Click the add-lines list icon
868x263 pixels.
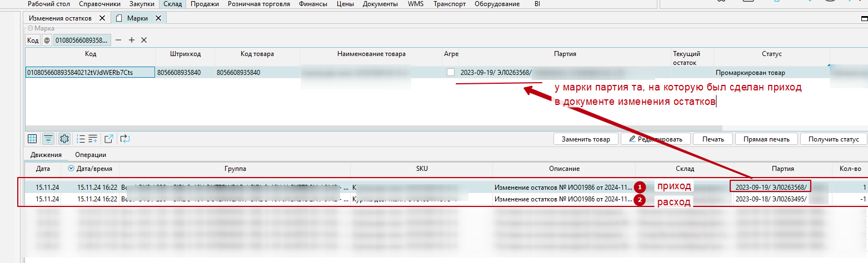[92, 139]
